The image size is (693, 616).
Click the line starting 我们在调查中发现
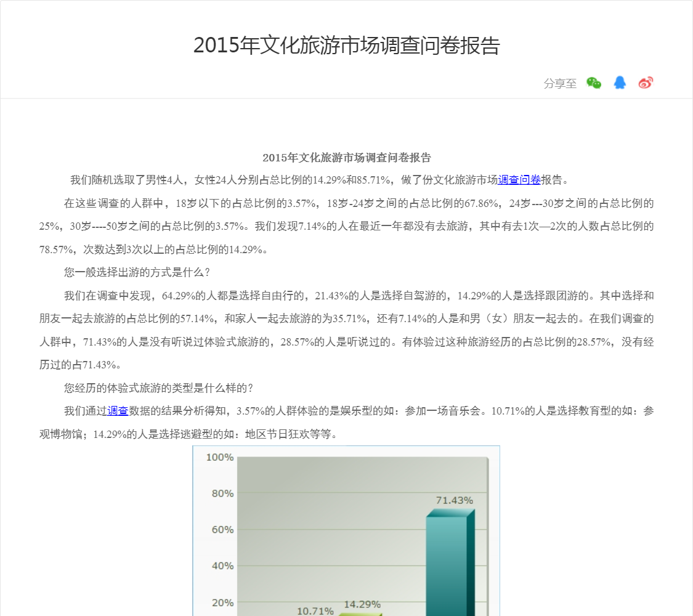click(x=359, y=296)
